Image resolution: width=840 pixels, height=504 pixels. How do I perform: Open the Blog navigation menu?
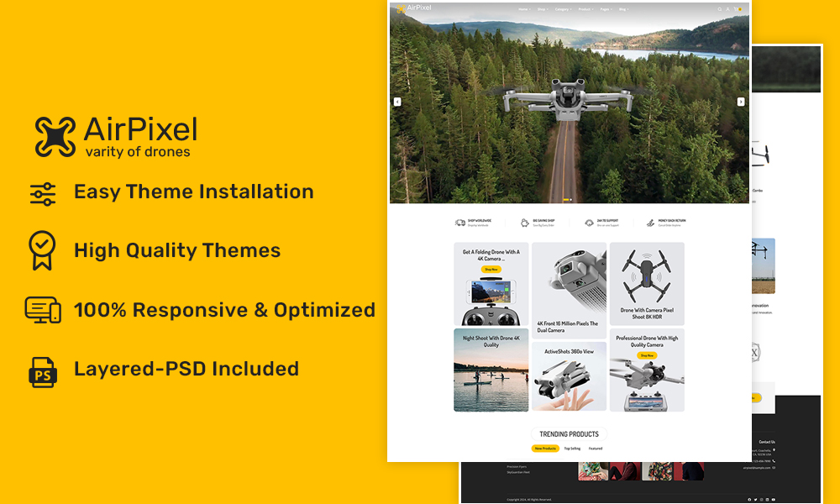(623, 9)
